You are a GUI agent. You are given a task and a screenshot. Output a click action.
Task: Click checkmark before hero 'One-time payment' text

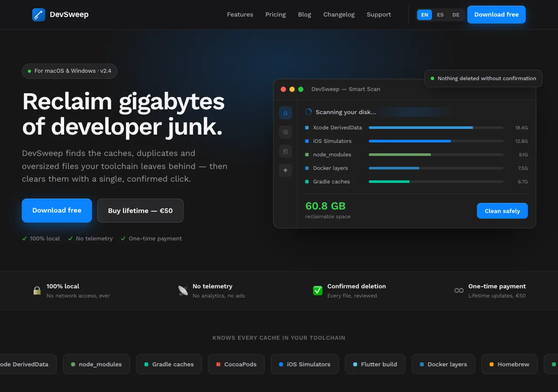123,238
